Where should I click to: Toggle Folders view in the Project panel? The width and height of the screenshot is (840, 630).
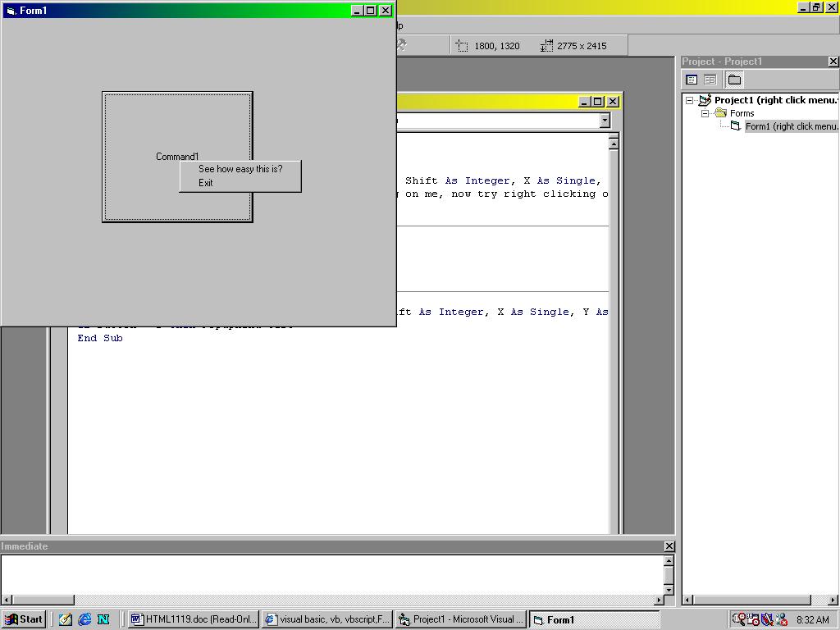click(734, 80)
